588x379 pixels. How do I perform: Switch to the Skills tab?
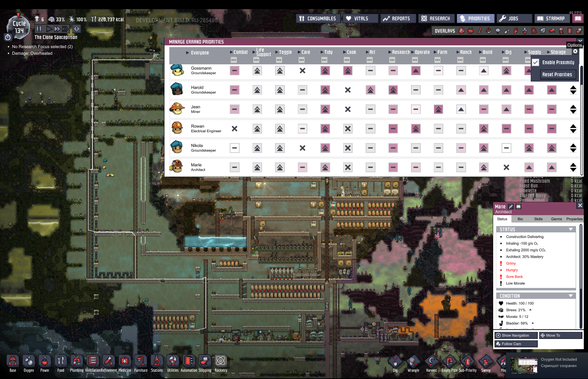[x=538, y=219]
